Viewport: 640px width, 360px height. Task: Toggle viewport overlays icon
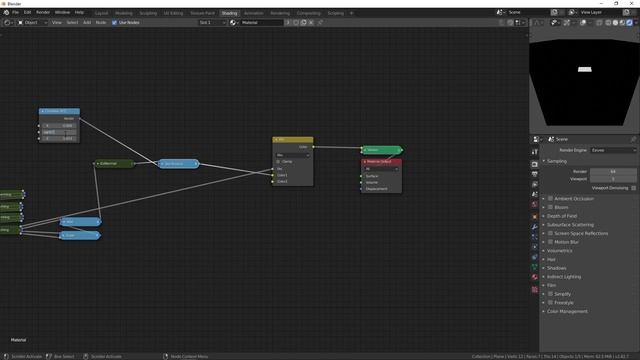point(583,22)
